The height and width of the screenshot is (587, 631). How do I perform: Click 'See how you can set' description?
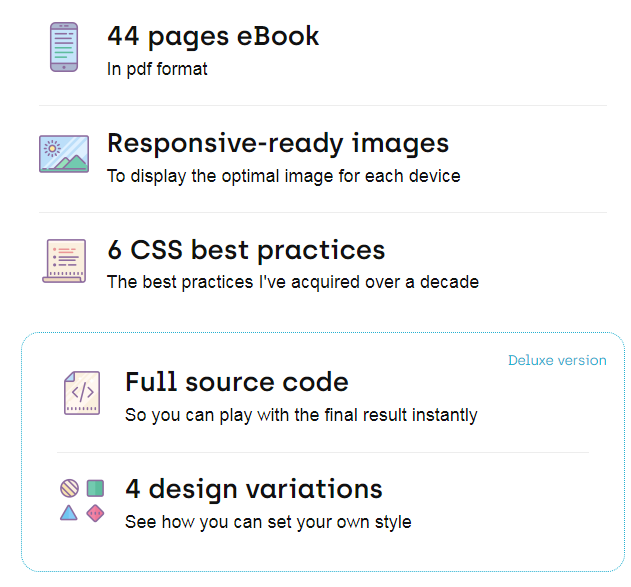[x=267, y=522]
